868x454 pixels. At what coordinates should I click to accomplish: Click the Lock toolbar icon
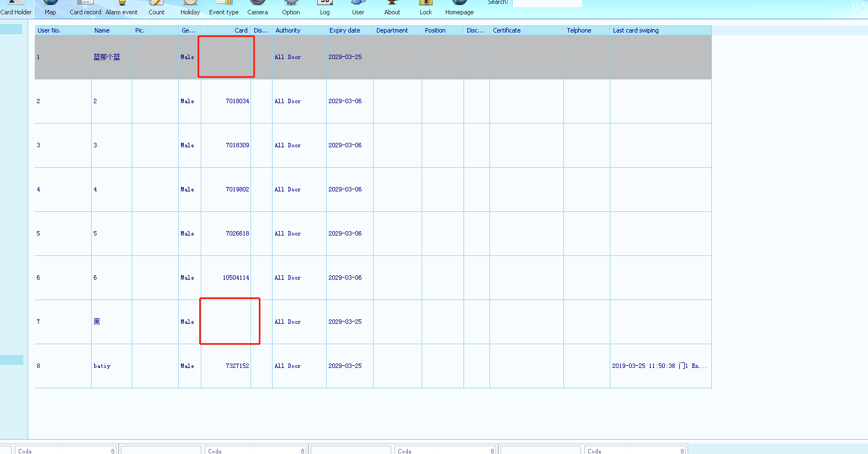click(426, 8)
